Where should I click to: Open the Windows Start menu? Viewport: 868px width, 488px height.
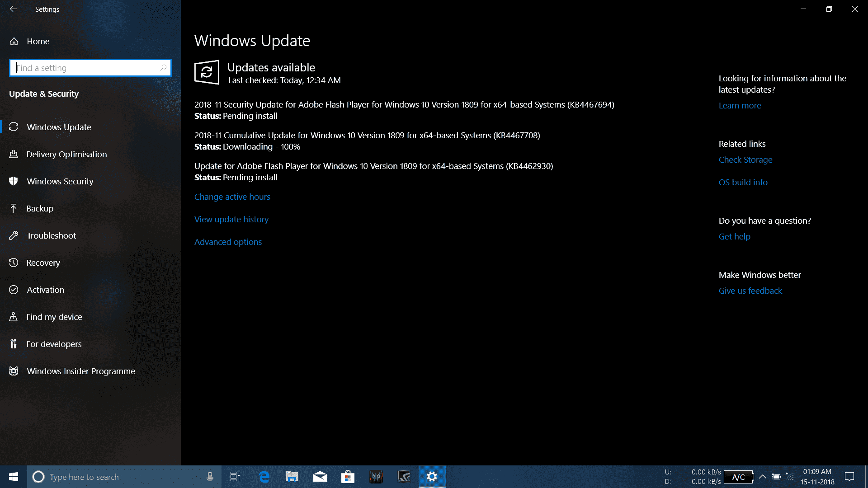pos(14,477)
